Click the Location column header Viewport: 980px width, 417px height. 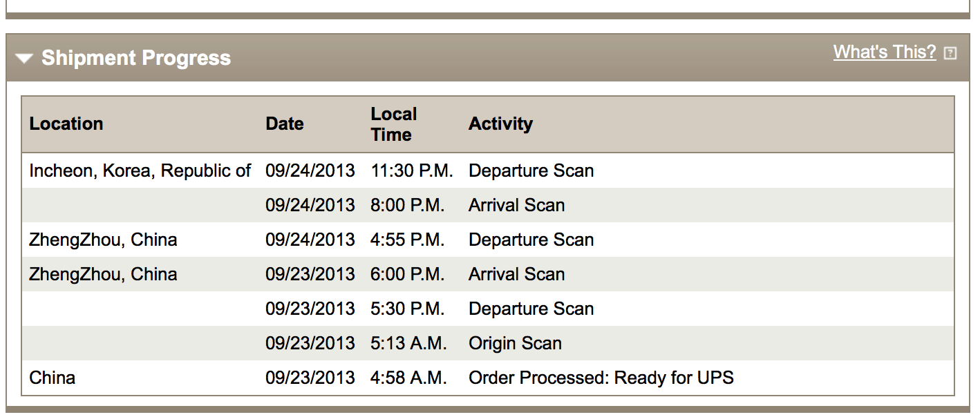coord(66,124)
